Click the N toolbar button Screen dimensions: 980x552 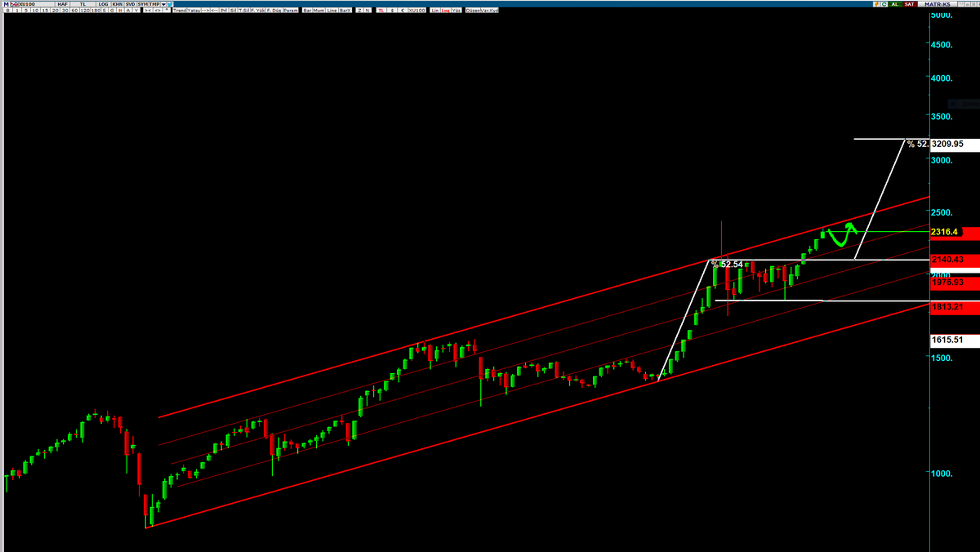pyautogui.click(x=367, y=10)
